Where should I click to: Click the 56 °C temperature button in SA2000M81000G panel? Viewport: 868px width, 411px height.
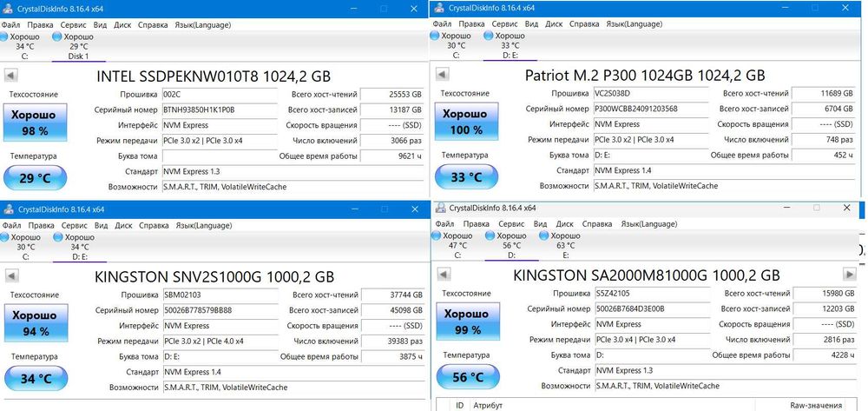click(469, 377)
